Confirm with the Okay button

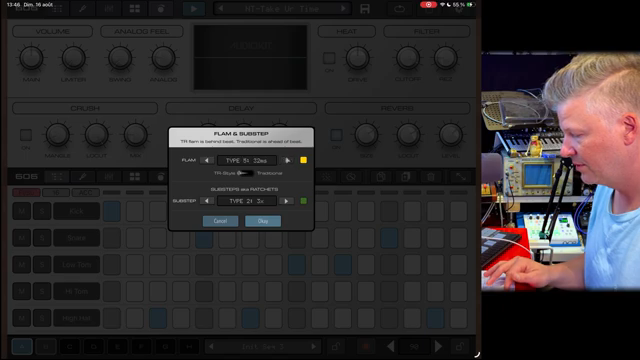[x=263, y=221]
